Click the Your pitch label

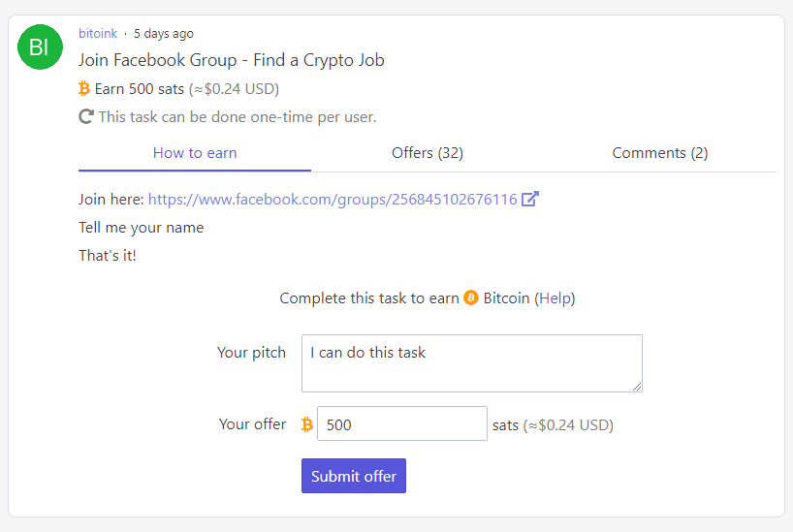pyautogui.click(x=251, y=353)
